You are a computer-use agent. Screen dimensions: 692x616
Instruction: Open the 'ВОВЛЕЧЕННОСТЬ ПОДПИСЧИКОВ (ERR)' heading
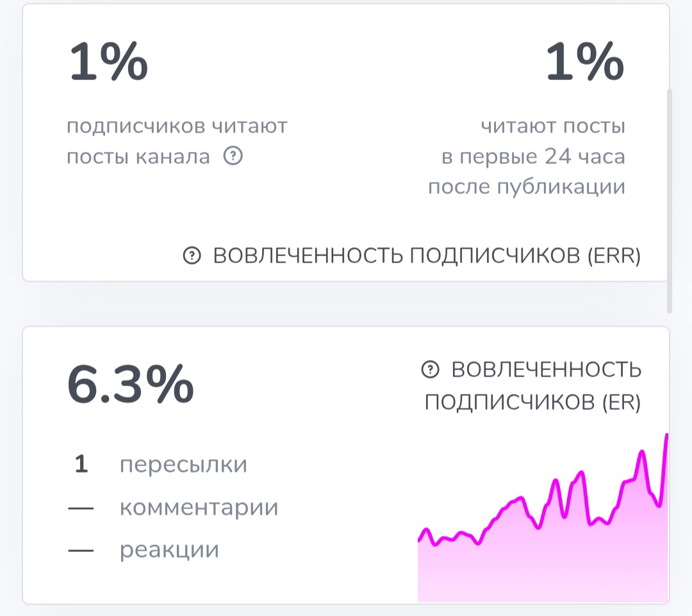tap(426, 256)
